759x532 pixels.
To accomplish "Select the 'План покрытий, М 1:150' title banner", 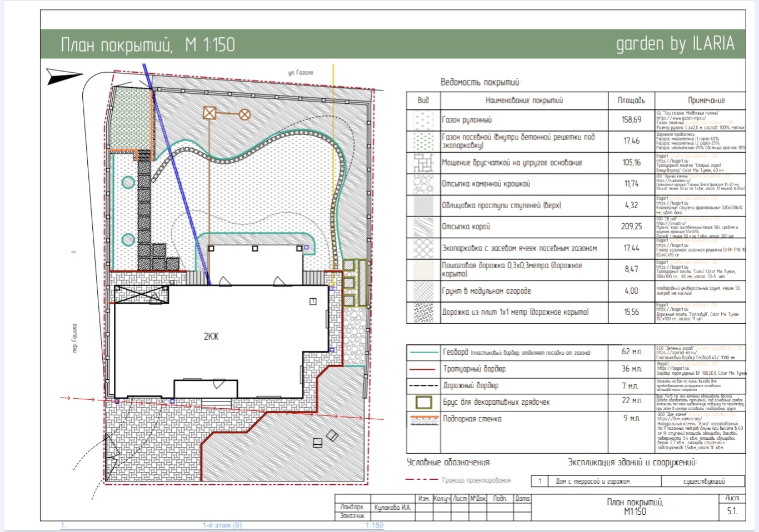I will (x=148, y=44).
